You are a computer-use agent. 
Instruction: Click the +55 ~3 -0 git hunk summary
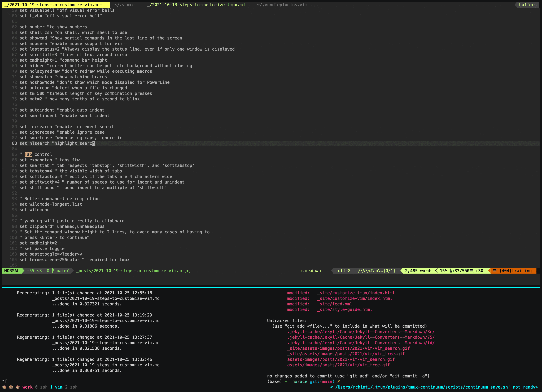tap(38, 271)
